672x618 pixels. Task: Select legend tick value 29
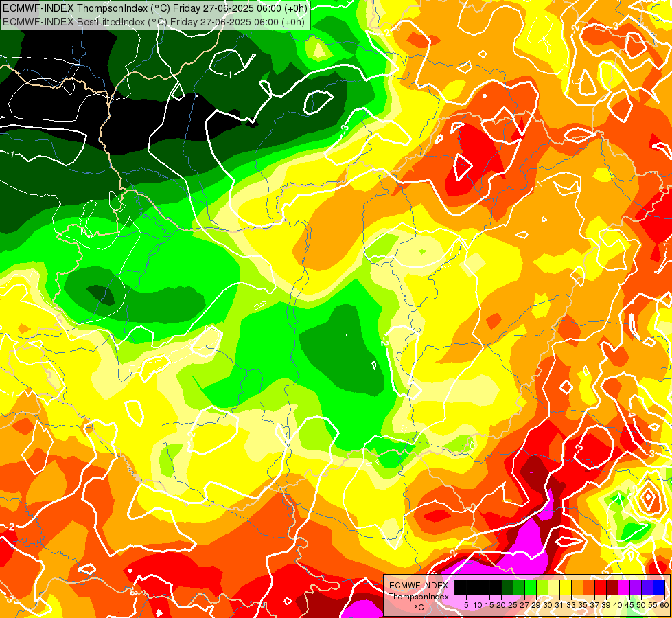536,605
